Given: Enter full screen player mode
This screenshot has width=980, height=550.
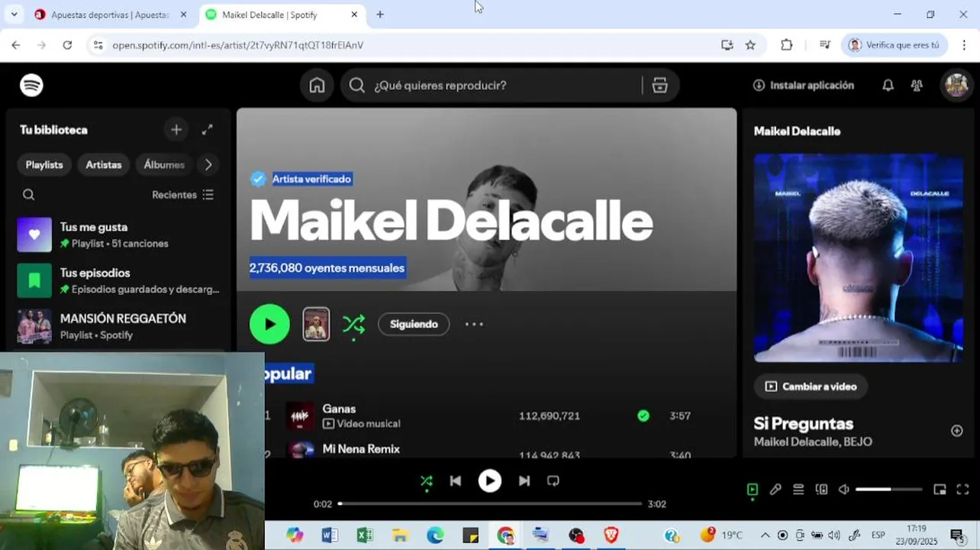Looking at the screenshot, I should tap(962, 490).
